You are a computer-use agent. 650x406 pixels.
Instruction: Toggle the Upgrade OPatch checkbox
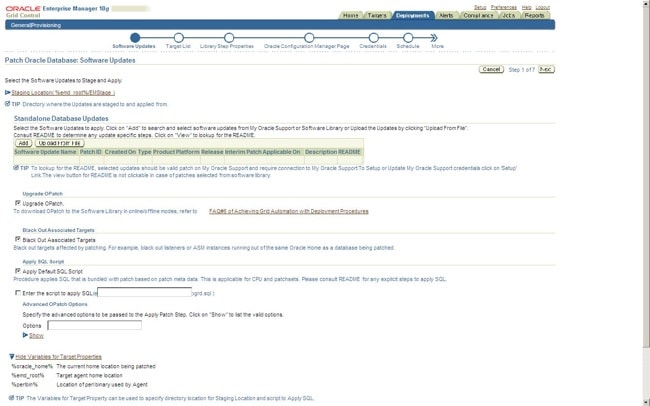tap(17, 203)
